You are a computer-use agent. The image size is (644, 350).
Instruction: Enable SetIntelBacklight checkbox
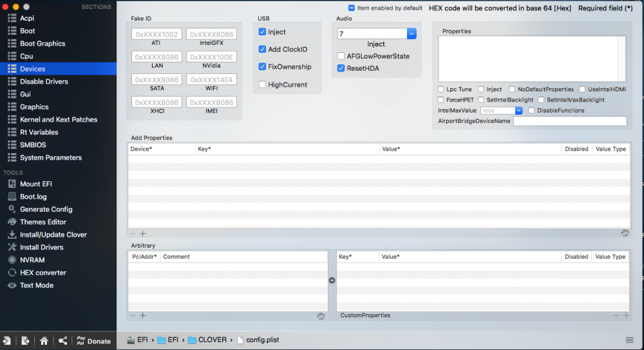481,100
